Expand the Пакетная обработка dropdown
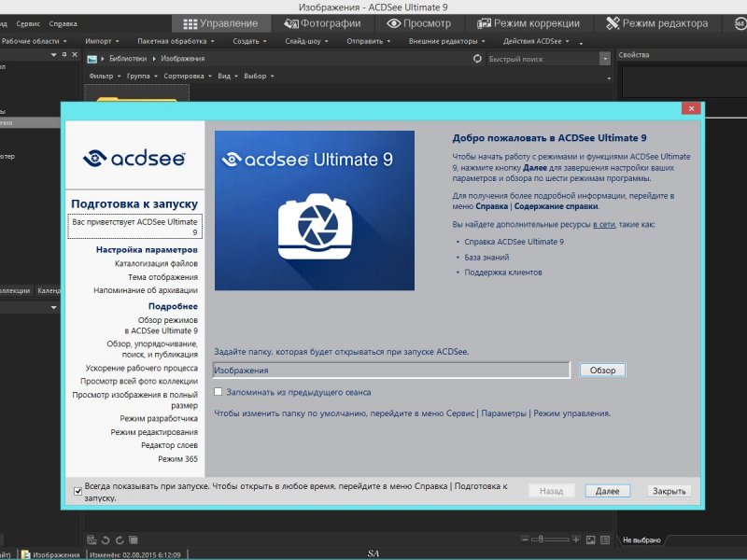Viewport: 747px width, 560px height. (176, 41)
